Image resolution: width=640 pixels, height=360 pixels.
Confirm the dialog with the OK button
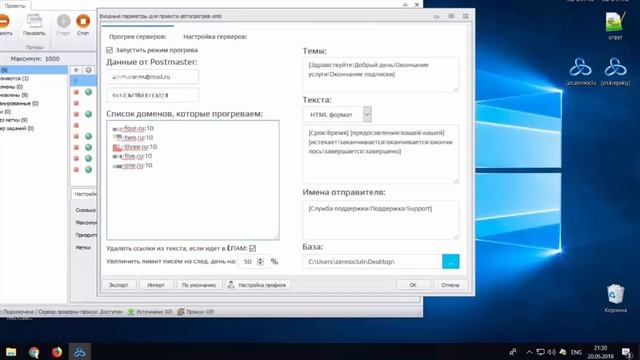413,285
